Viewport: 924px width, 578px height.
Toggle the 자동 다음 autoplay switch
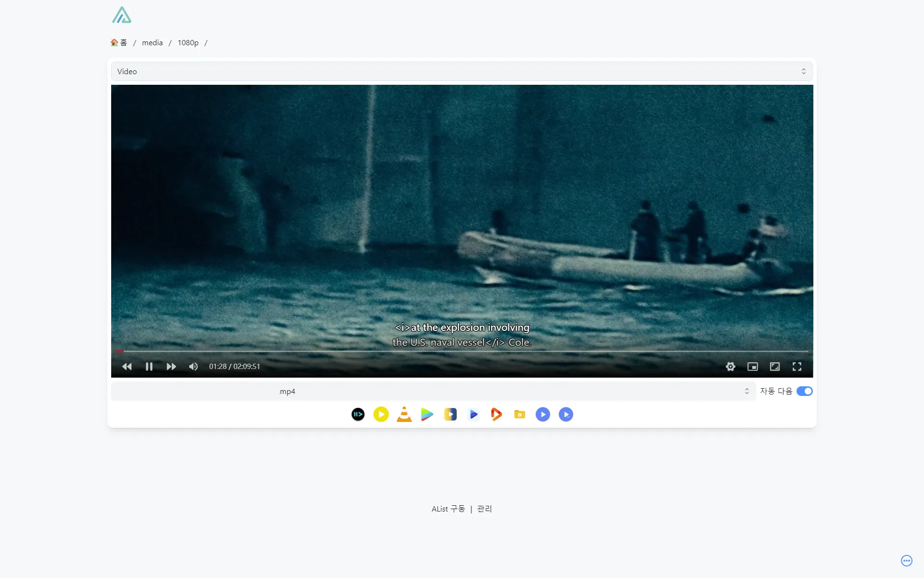point(804,391)
